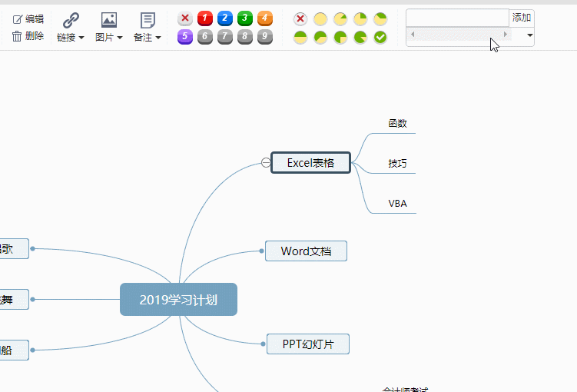Open the 图片 dropdown arrow
Viewport: 577px width, 392px height.
pyautogui.click(x=120, y=38)
